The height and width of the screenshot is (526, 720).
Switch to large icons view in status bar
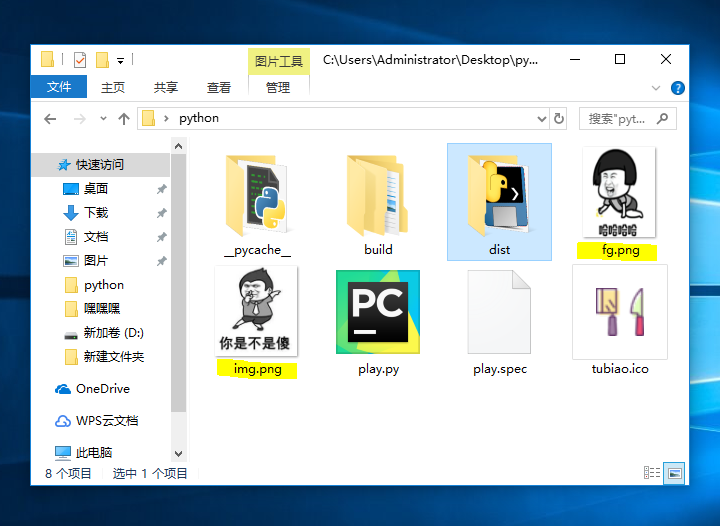[674, 473]
